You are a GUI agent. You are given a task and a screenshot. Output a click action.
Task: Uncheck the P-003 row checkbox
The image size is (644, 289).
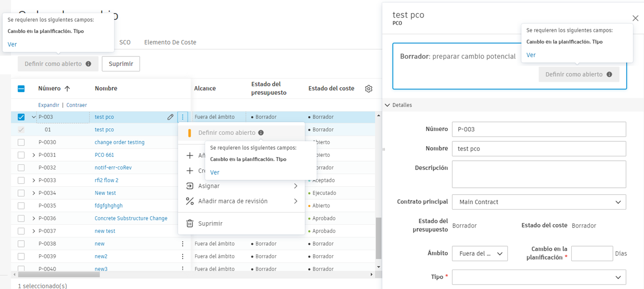[21, 117]
